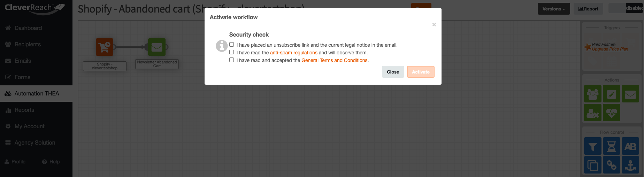Open the Report view
The height and width of the screenshot is (177, 644).
tap(588, 9)
